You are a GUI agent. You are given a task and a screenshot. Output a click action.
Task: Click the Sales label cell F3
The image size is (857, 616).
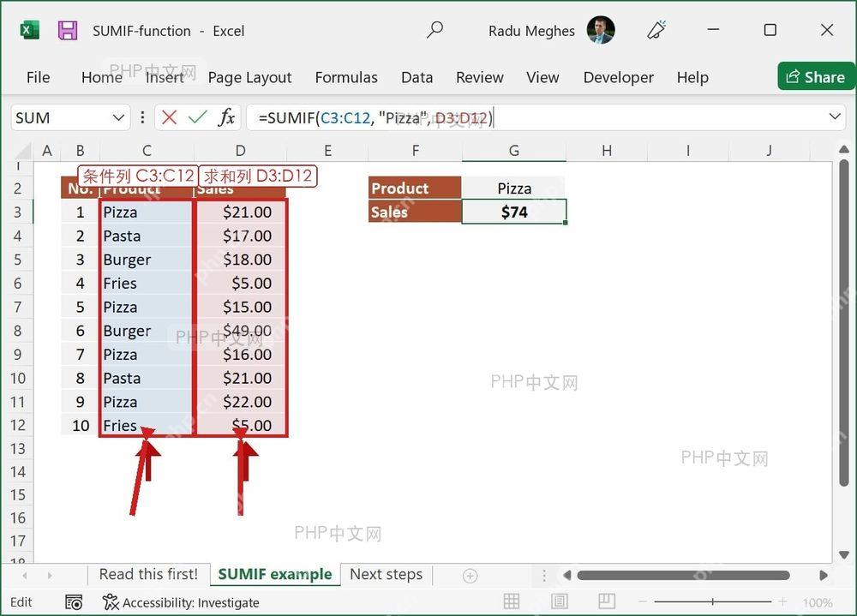(415, 212)
